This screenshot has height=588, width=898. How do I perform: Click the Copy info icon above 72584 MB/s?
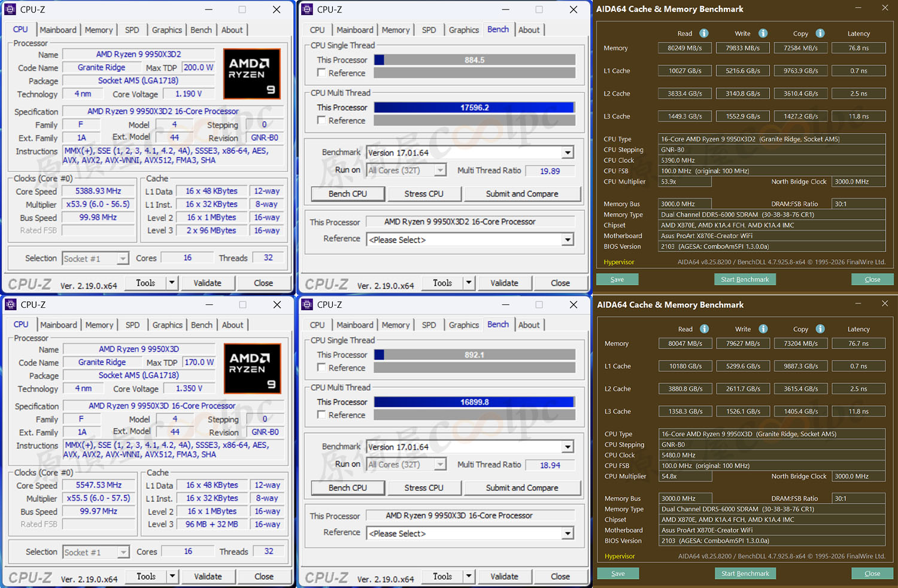(x=820, y=34)
